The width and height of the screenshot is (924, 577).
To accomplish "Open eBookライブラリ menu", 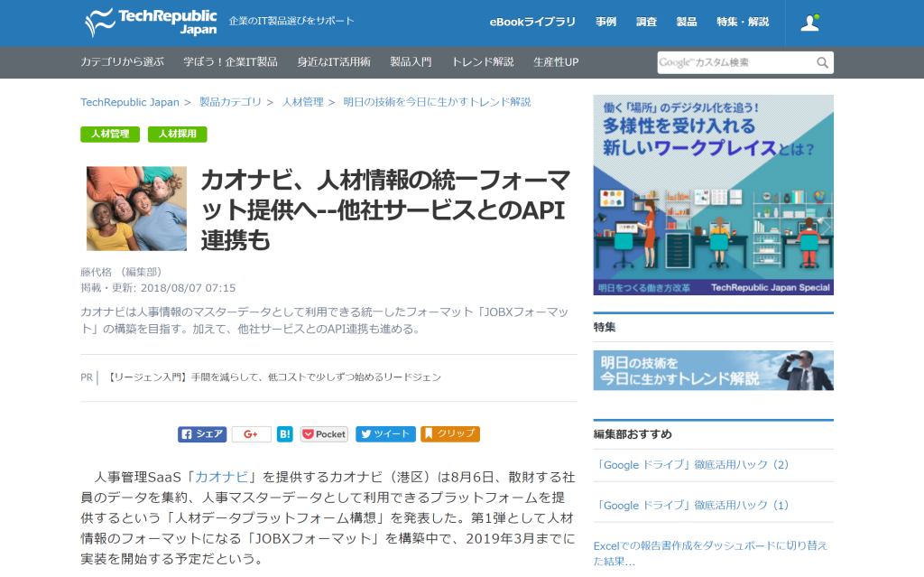I will [532, 22].
